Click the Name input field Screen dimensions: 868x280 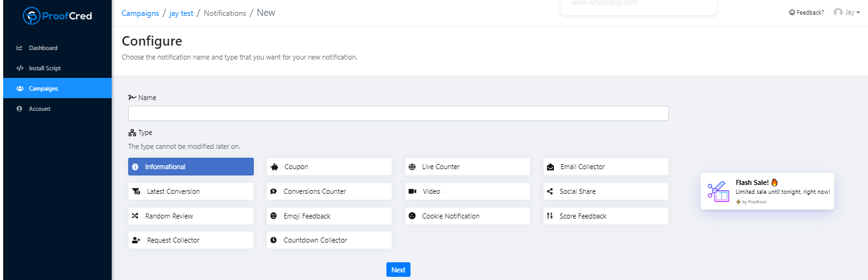click(x=398, y=113)
